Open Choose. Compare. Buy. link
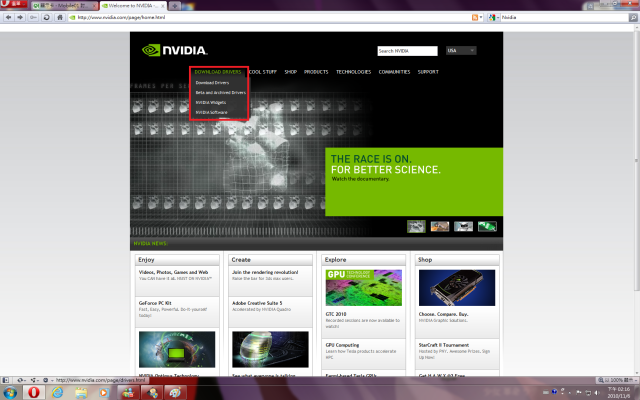Screen dimensions: 640x400 [x=443, y=314]
